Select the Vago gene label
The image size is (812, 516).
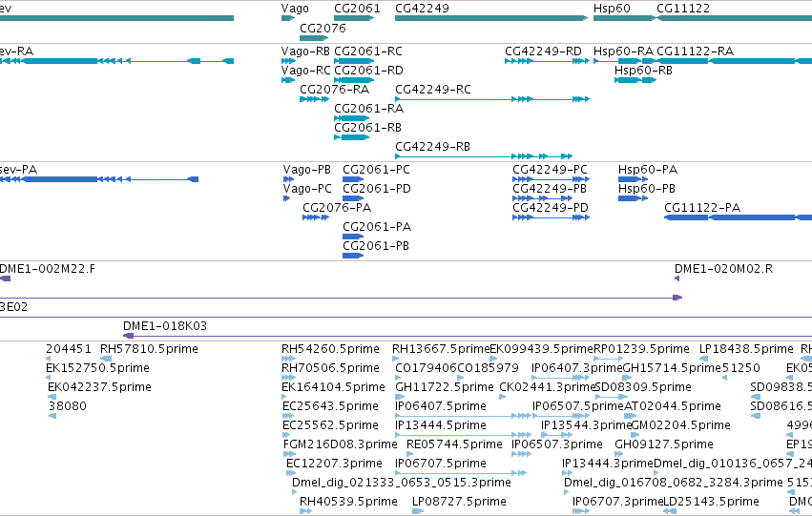295,9
